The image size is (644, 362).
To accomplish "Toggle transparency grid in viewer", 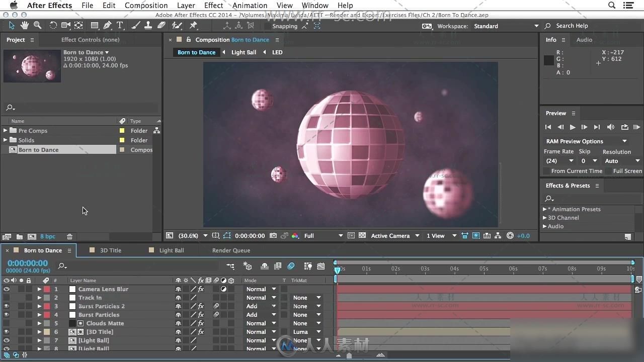I will click(362, 235).
